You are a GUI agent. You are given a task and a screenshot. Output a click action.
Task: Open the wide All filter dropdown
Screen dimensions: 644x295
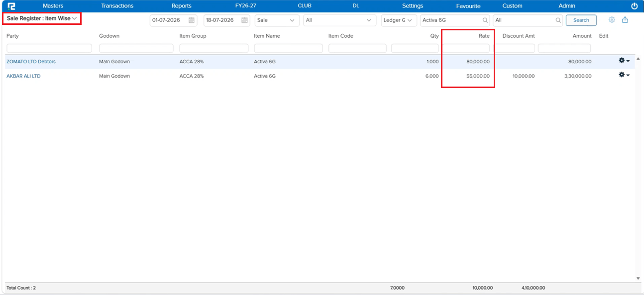pos(339,20)
